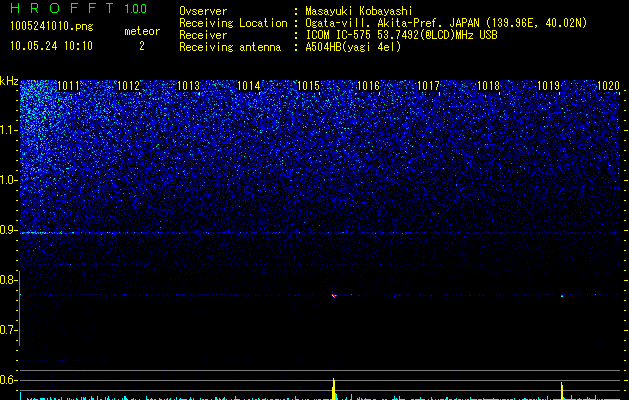Image resolution: width=629 pixels, height=400 pixels.
Task: Click observer name Masayuki Kobayashi
Action: pyautogui.click(x=358, y=11)
